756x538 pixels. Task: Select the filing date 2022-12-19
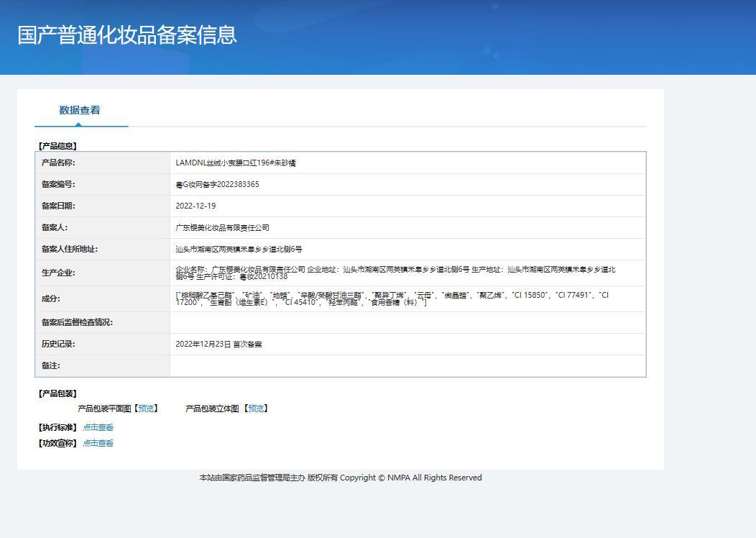click(195, 206)
